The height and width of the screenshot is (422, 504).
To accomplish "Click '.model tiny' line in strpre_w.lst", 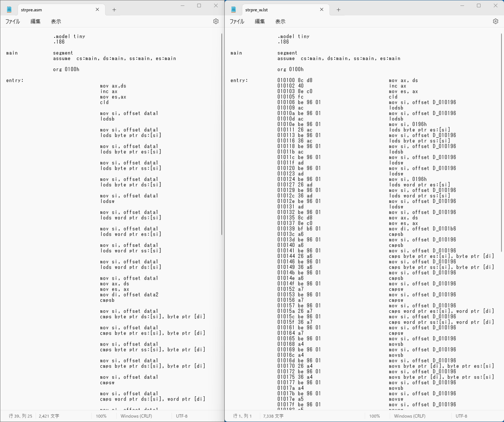I will 293,37.
